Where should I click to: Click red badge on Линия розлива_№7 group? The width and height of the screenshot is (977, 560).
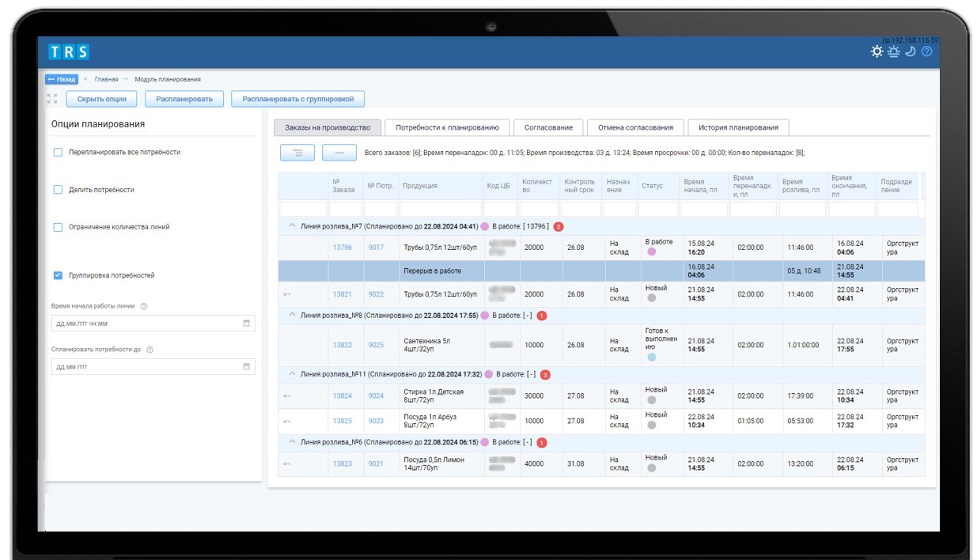559,227
